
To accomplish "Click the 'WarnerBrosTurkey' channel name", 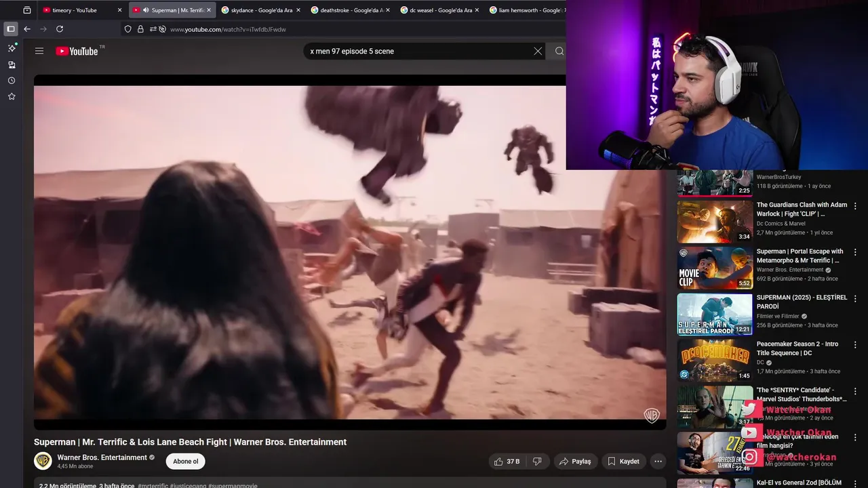I will 779,177.
